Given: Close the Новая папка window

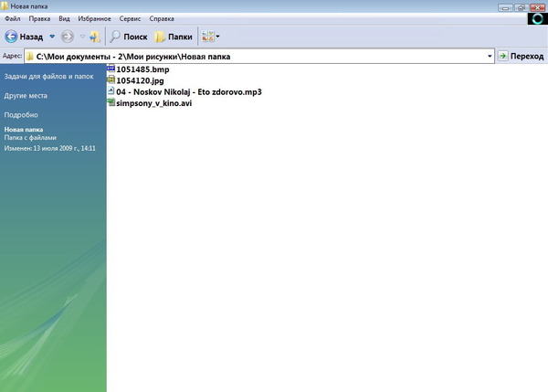Looking at the screenshot, I should [538, 7].
